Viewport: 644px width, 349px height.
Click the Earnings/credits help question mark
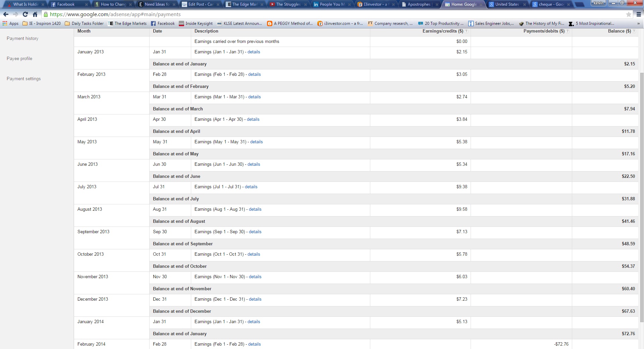click(466, 31)
